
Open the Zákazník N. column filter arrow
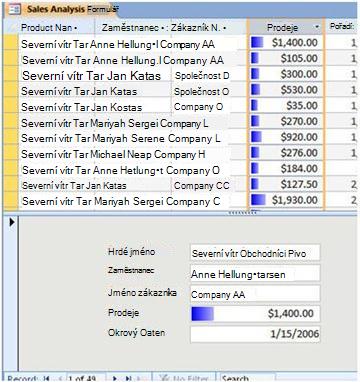tap(224, 28)
